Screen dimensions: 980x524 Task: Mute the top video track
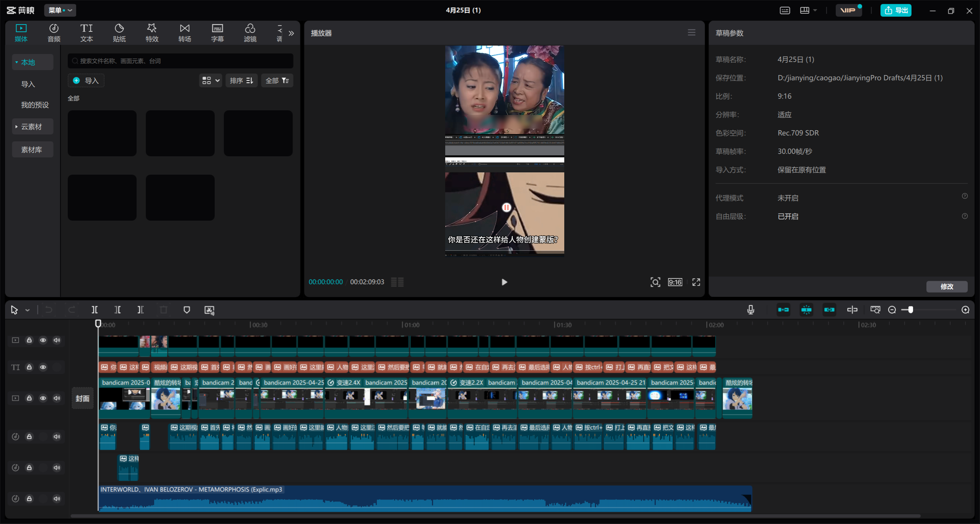tap(57, 340)
